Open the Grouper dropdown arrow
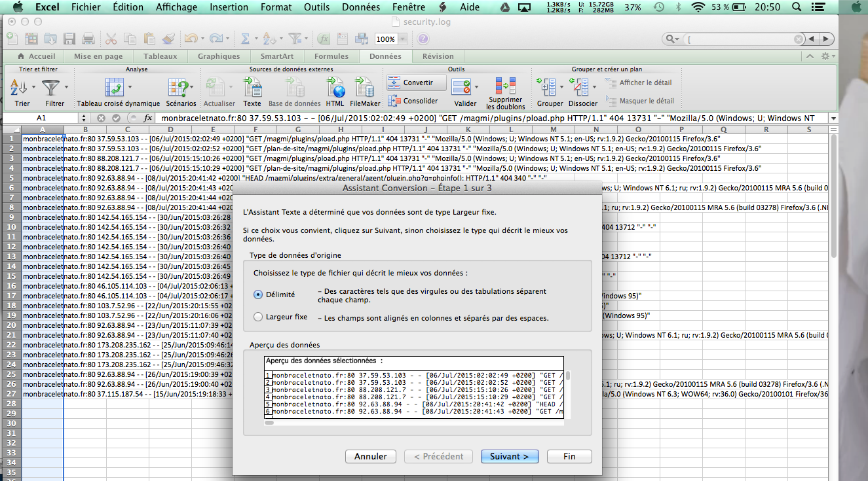The image size is (868, 481). click(x=560, y=87)
